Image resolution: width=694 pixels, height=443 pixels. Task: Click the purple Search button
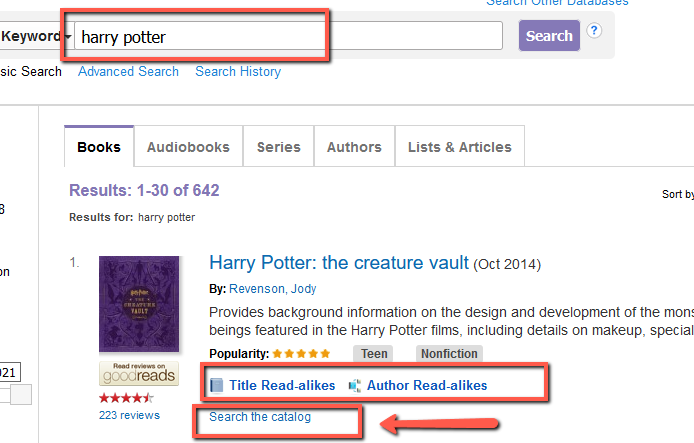pyautogui.click(x=549, y=35)
